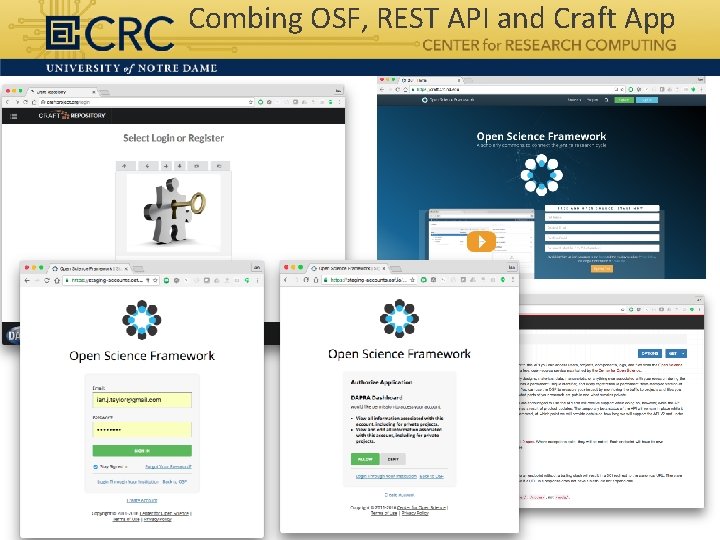Reload the authorize application browser page

click(x=306, y=280)
